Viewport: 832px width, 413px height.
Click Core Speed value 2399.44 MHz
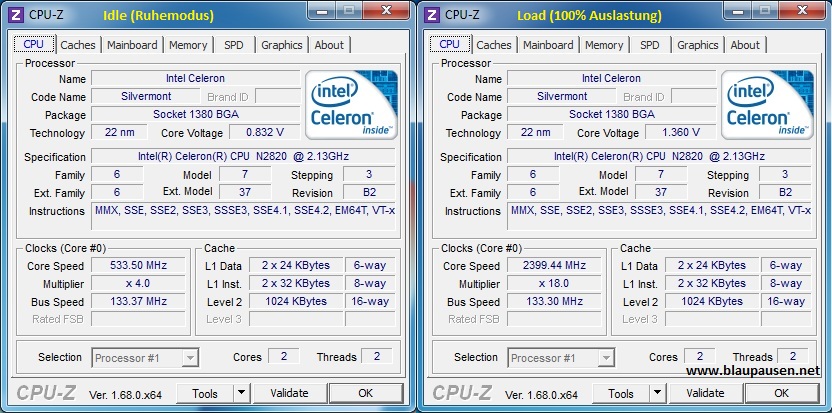(x=554, y=265)
